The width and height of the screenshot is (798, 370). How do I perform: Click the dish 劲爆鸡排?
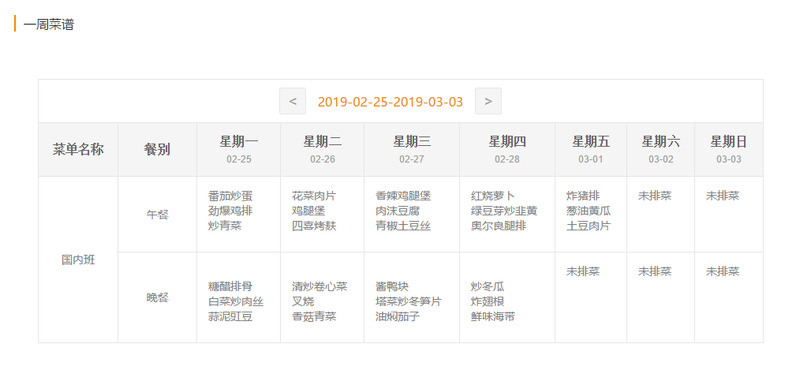pyautogui.click(x=231, y=211)
